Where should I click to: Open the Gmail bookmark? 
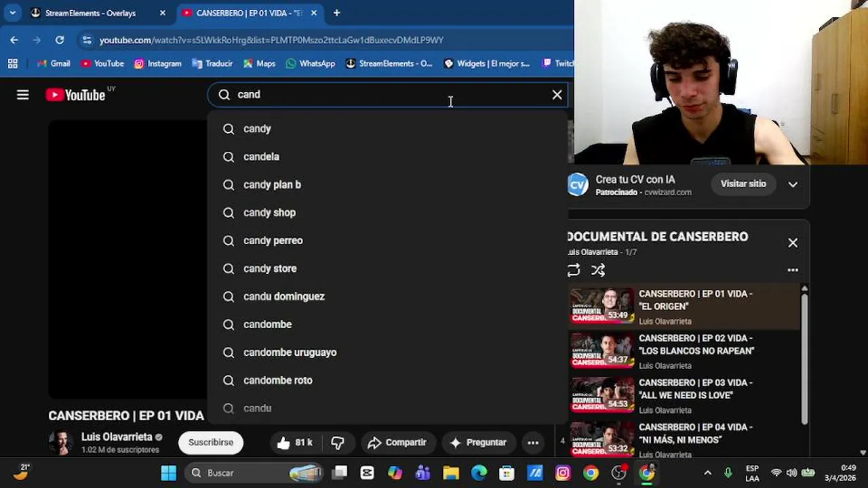(x=54, y=64)
